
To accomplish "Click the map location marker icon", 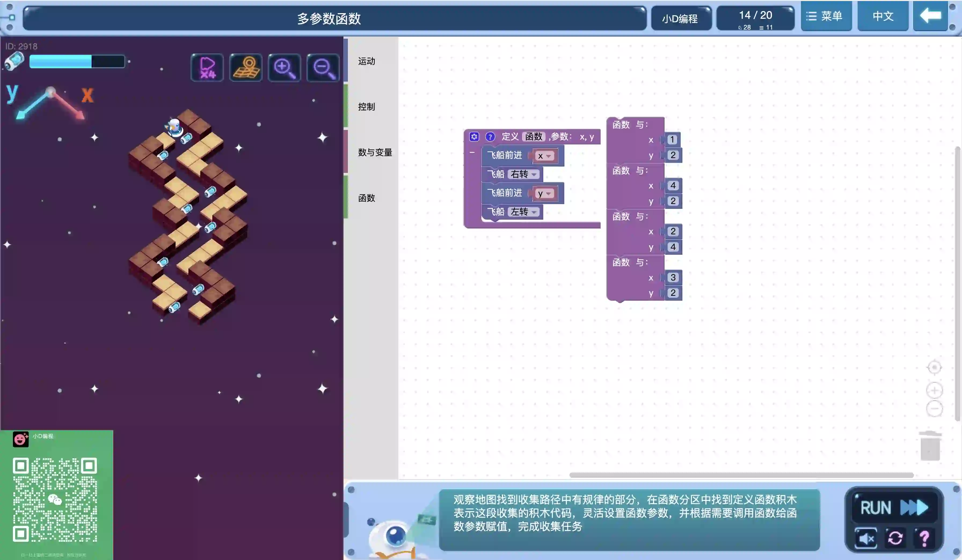I will coord(246,68).
